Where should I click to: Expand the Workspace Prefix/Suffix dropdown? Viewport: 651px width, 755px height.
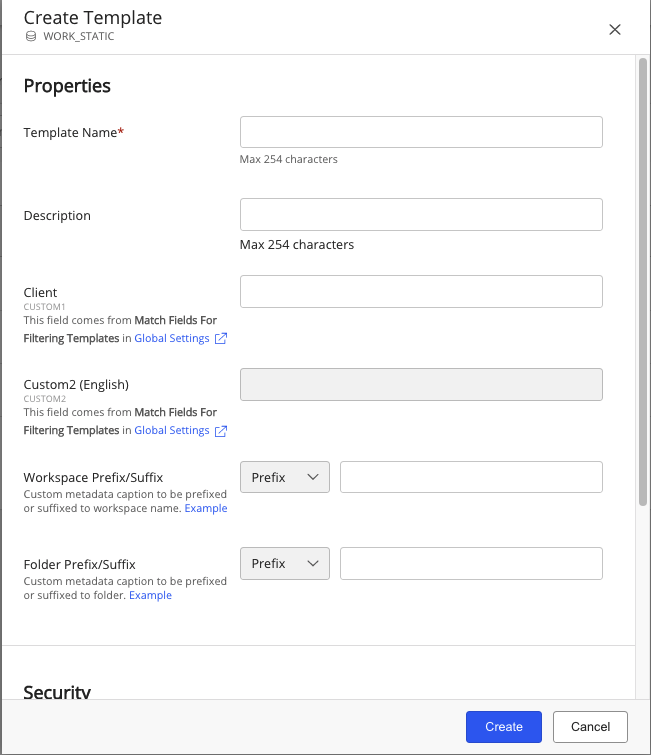tap(285, 477)
